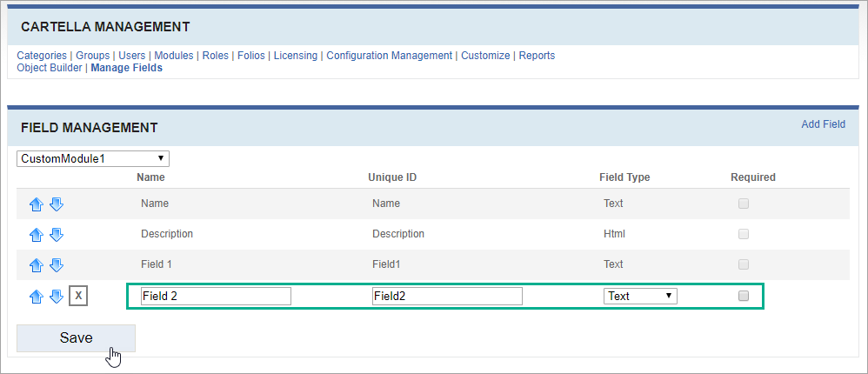This screenshot has width=868, height=374.
Task: Move the Description row down
Action: point(57,235)
